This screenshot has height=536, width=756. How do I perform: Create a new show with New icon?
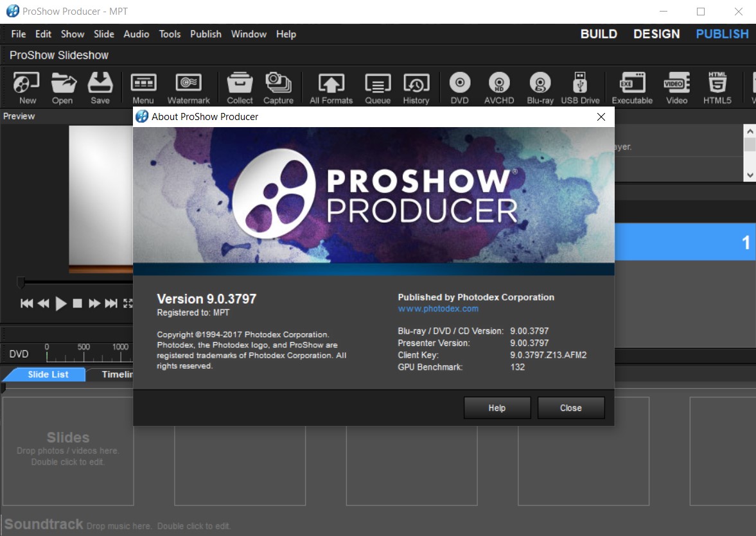pos(26,87)
